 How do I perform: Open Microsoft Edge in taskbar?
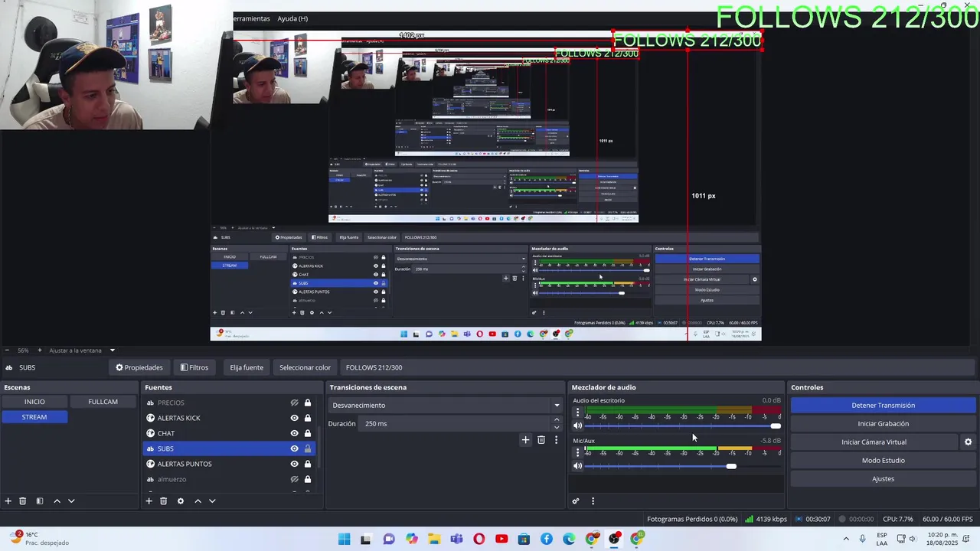(x=569, y=540)
